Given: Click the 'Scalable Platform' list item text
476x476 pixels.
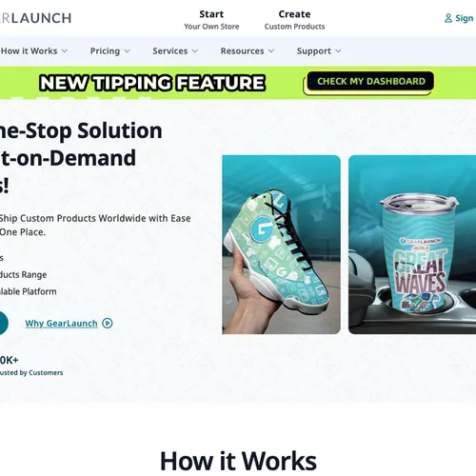Looking at the screenshot, I should click(29, 291).
